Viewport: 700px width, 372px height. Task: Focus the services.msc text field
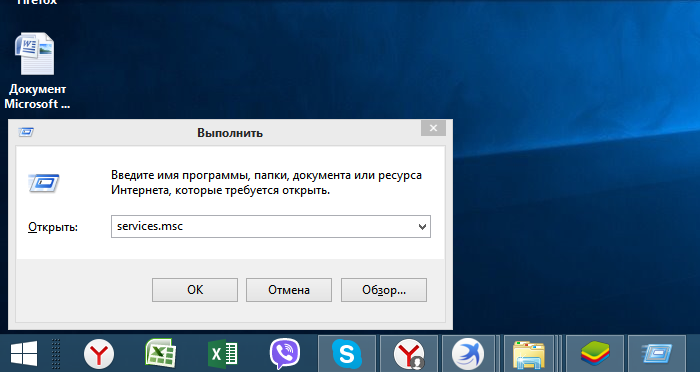tap(271, 226)
